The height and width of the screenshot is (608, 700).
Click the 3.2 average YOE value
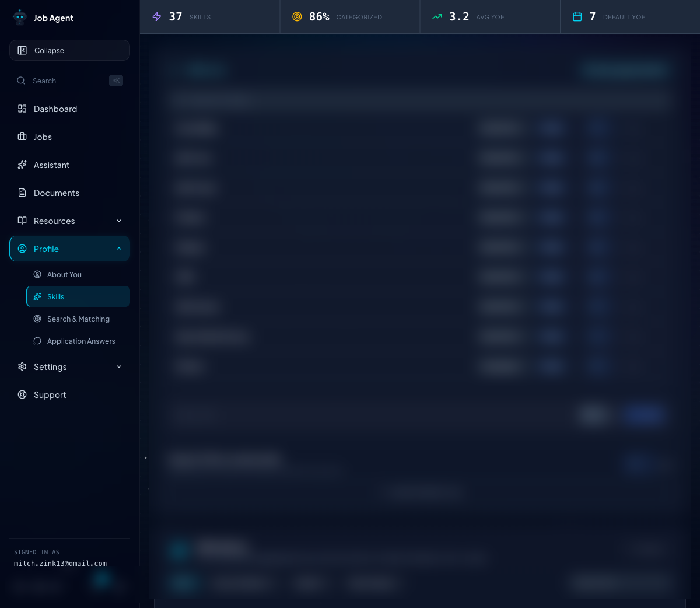(459, 17)
